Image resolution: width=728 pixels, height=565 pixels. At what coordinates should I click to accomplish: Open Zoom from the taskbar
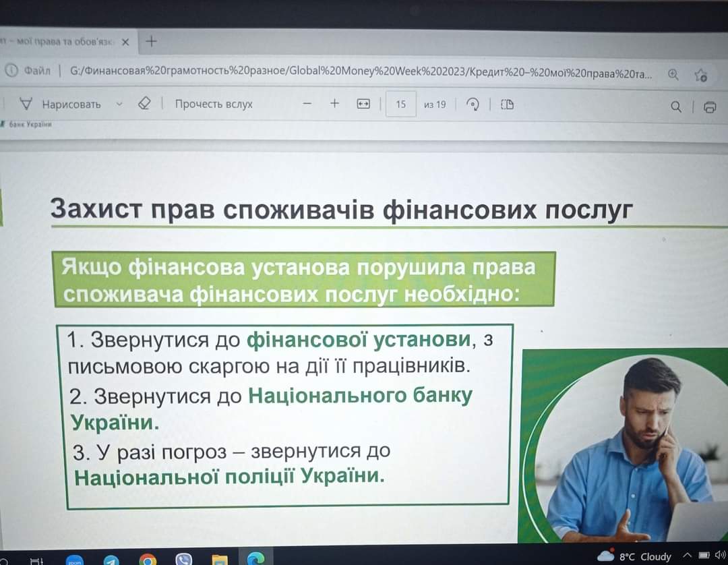click(74, 559)
